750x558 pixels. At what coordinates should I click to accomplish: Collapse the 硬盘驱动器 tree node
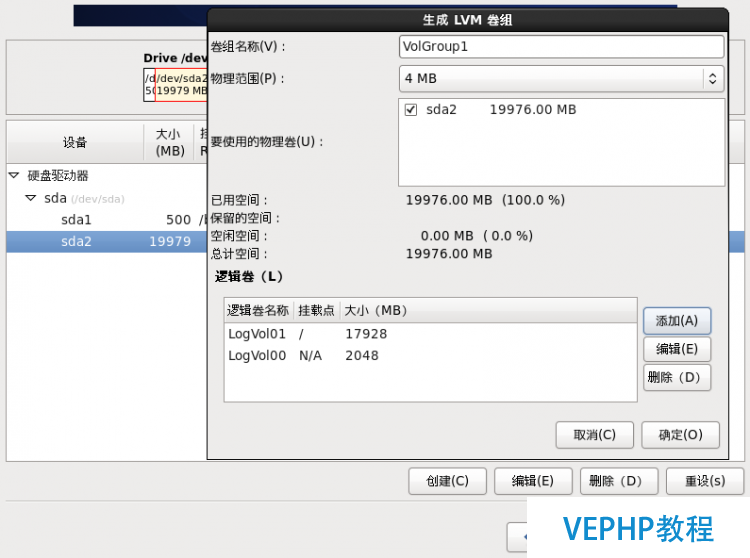pyautogui.click(x=14, y=175)
